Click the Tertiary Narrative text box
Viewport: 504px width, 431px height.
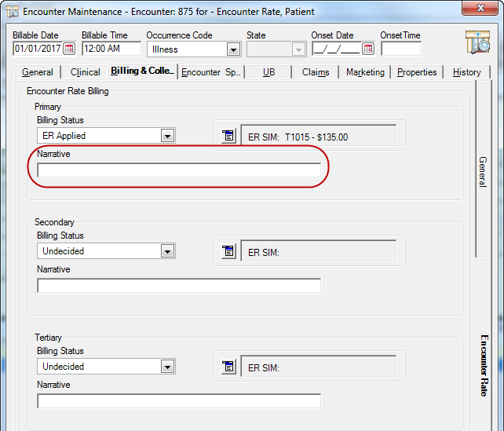pyautogui.click(x=179, y=401)
